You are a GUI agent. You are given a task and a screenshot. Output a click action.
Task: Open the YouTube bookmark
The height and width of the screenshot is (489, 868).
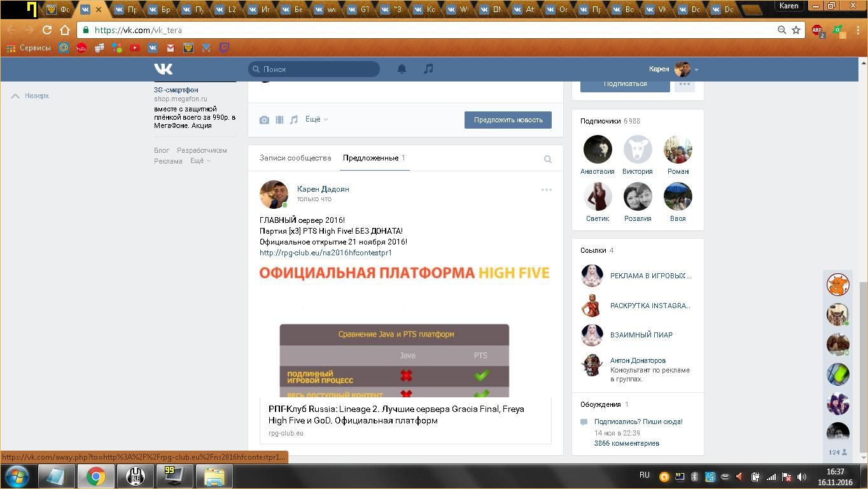coord(135,48)
